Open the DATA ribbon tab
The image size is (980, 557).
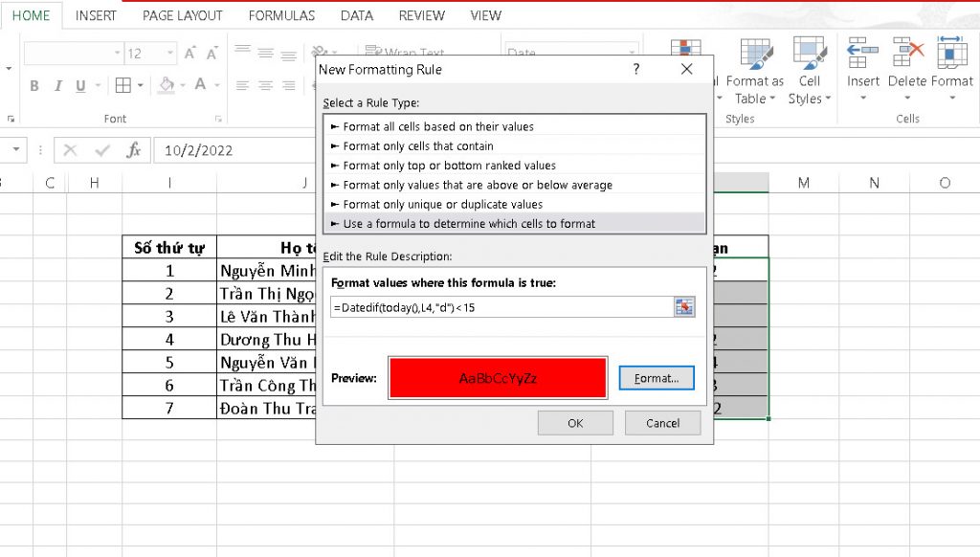tap(356, 15)
